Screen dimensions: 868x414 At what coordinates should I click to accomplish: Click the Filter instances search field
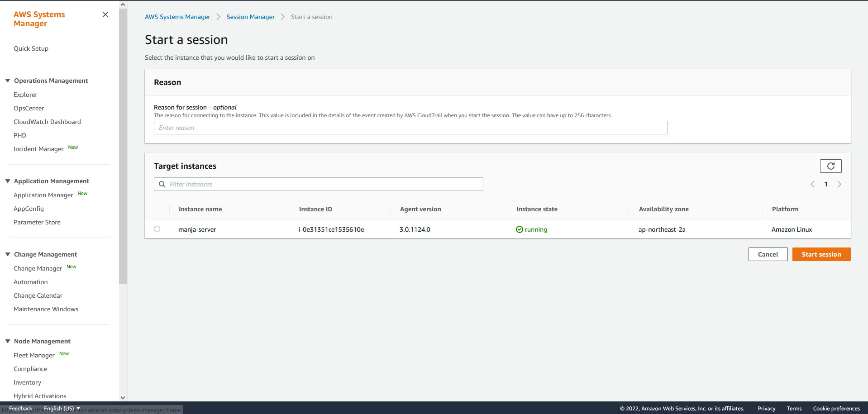click(319, 184)
